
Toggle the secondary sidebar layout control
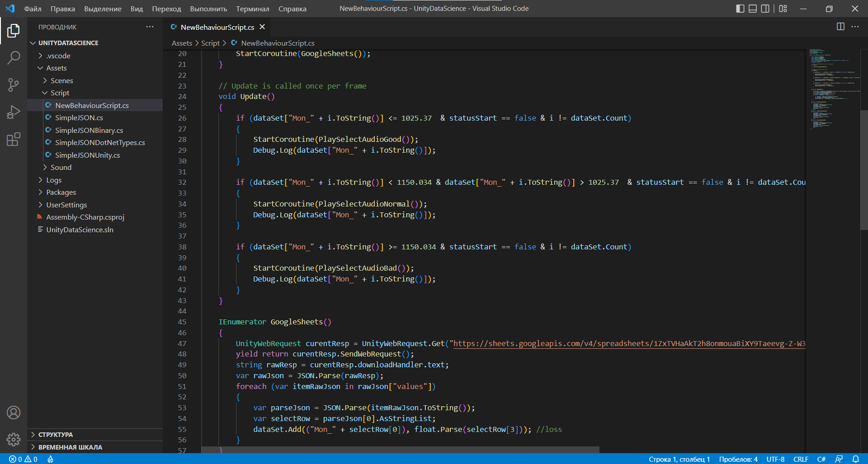(x=765, y=8)
